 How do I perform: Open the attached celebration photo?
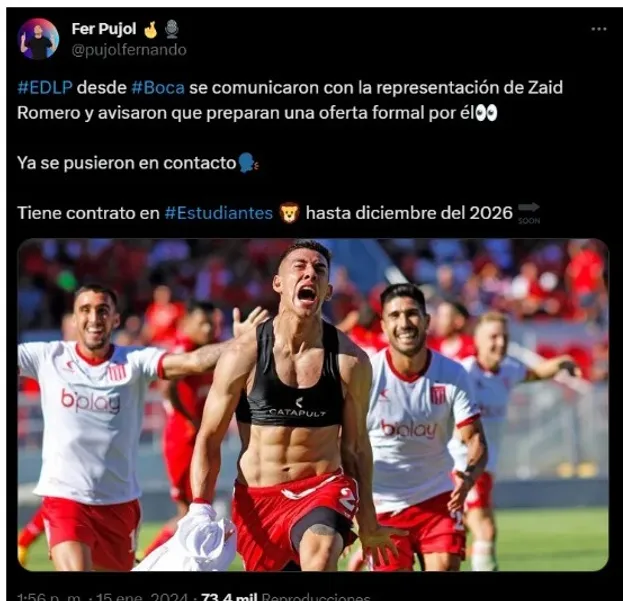click(x=313, y=404)
